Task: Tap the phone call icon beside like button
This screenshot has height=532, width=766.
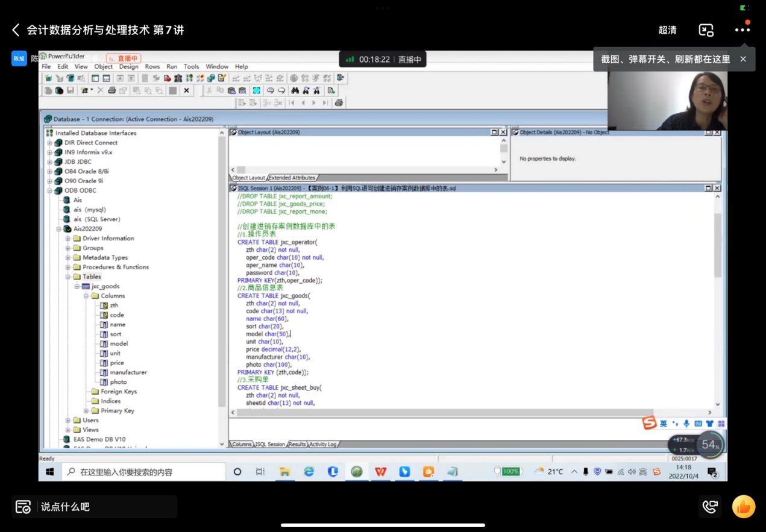Action: click(710, 507)
